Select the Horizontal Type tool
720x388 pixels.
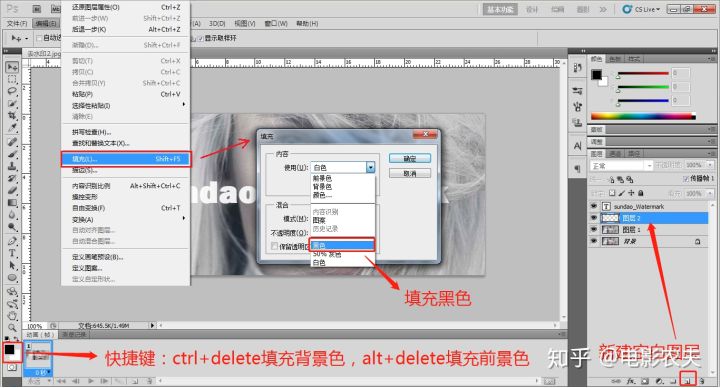pyautogui.click(x=12, y=253)
